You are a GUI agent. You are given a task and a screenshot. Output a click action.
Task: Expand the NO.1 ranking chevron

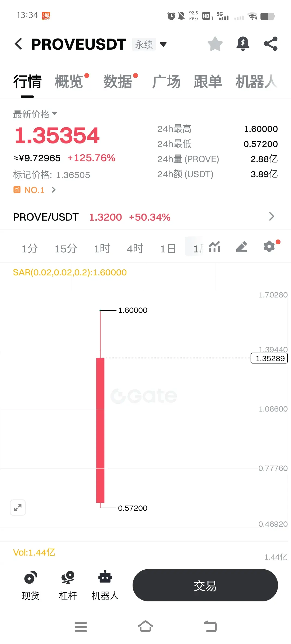point(53,190)
